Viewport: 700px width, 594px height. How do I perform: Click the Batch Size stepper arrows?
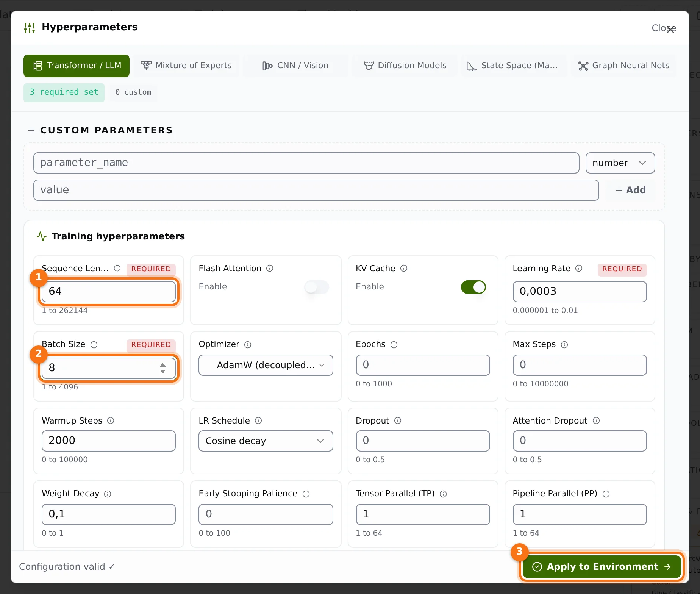point(163,368)
